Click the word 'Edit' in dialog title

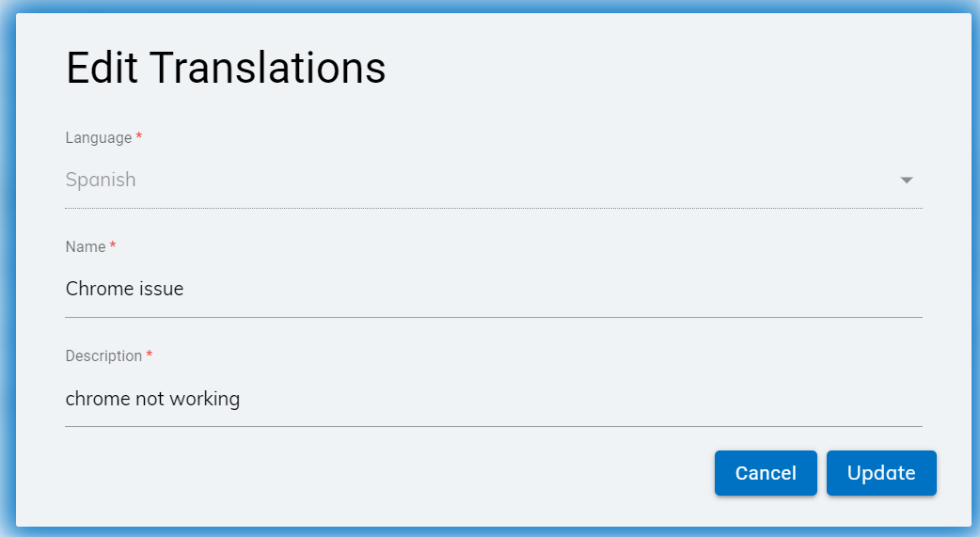pos(102,69)
